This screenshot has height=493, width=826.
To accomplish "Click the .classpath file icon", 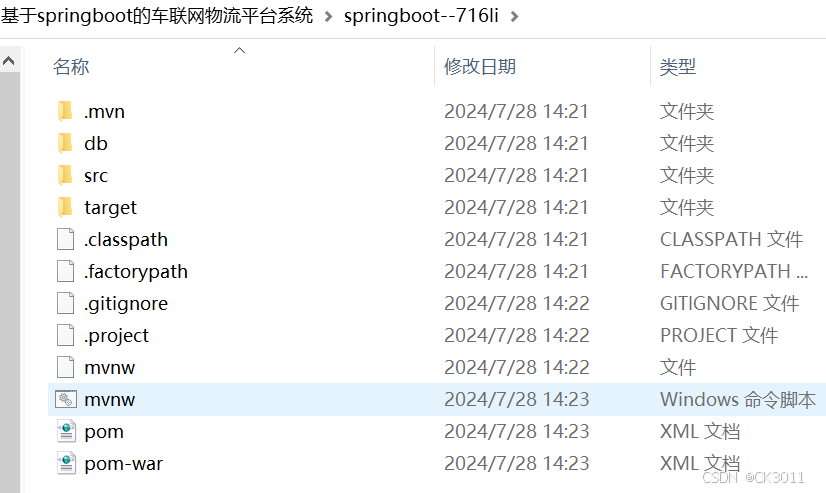I will pyautogui.click(x=65, y=239).
